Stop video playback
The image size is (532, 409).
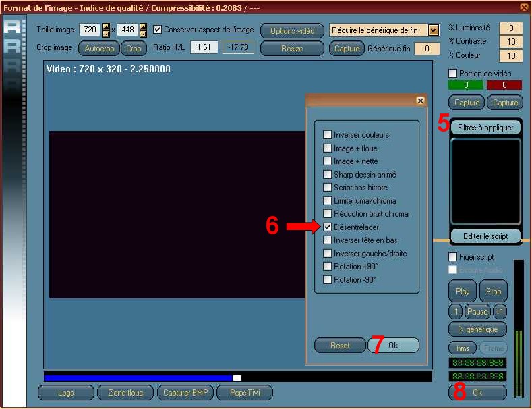coord(494,292)
